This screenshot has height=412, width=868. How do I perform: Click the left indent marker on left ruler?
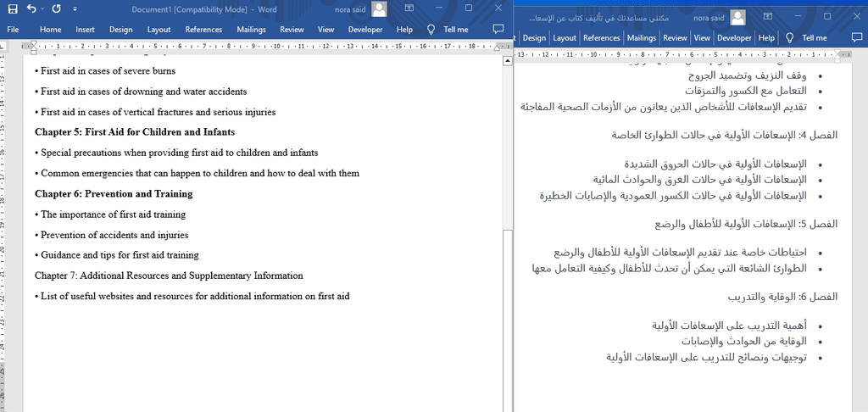(x=33, y=47)
